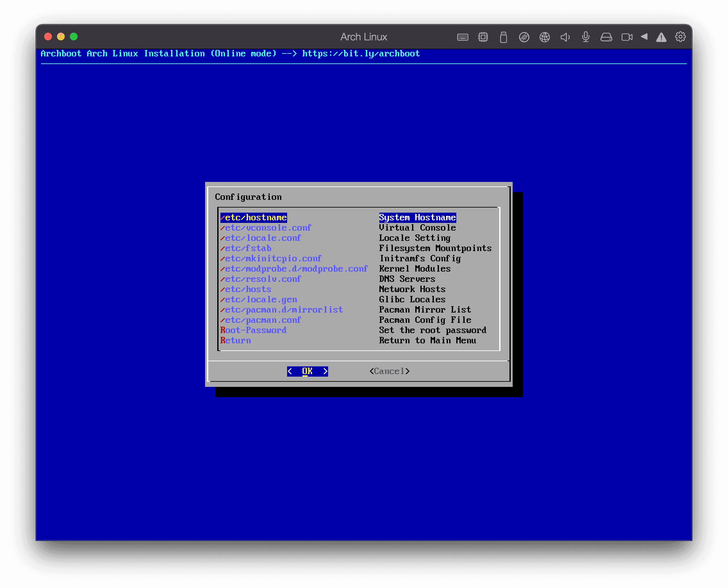The height and width of the screenshot is (588, 728).
Task: Select /etc/fstab entry
Action: click(x=246, y=248)
